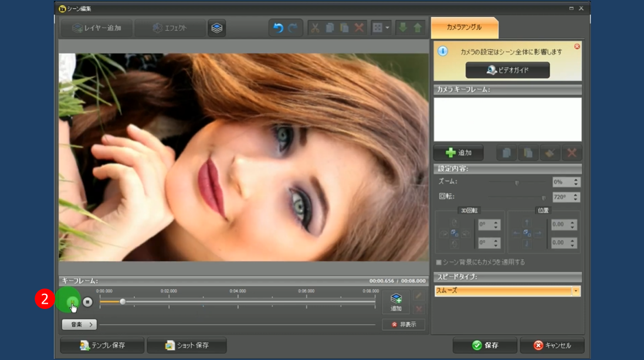Click the green 保存 button
The height and width of the screenshot is (360, 644).
tap(484, 345)
